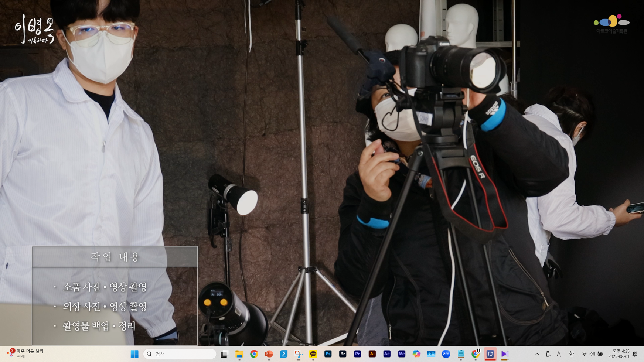Open the network, volume and battery quick settings
Viewport: 644px width, 362px height.
[x=592, y=354]
